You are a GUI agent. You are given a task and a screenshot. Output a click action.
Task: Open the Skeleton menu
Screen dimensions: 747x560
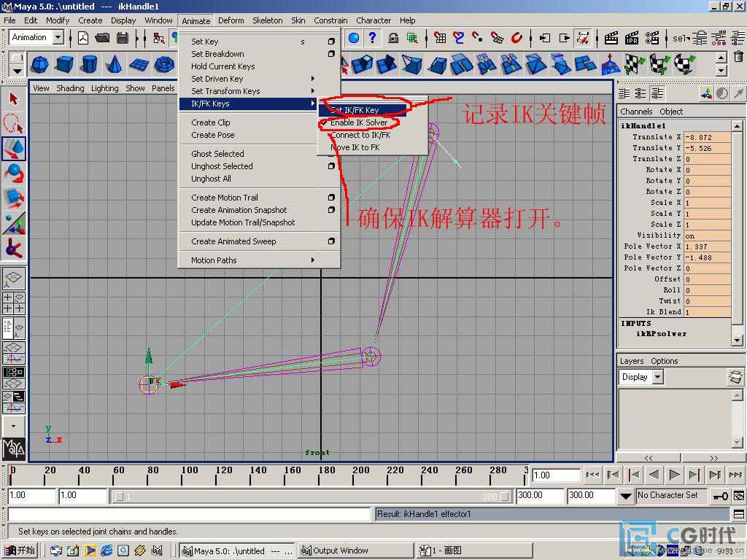point(267,20)
